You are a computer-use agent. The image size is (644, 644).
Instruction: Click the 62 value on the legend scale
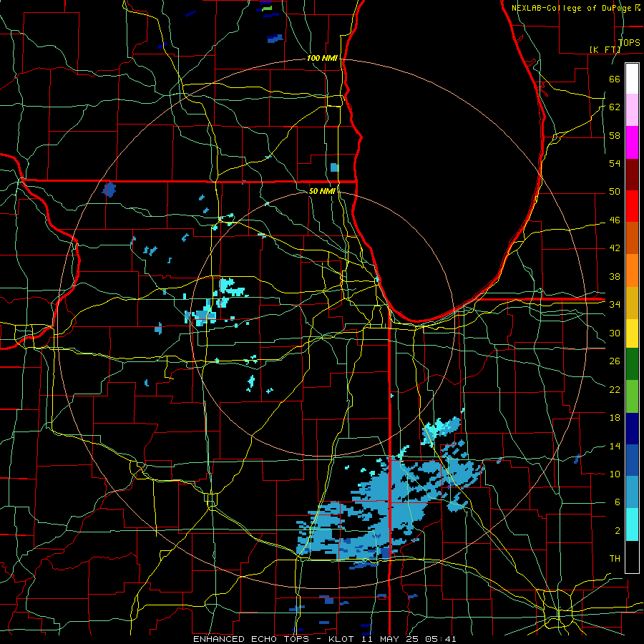tap(615, 107)
